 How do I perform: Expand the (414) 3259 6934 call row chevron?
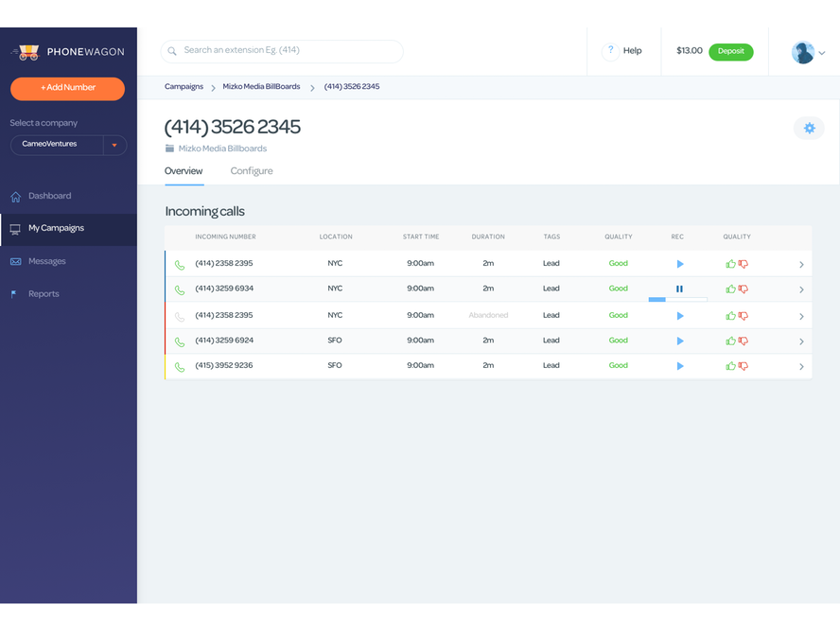tap(801, 289)
